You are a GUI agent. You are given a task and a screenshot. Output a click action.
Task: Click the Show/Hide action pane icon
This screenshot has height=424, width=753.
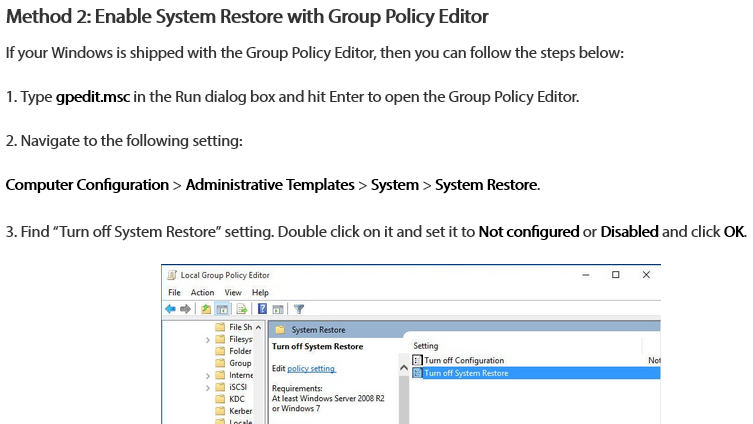pyautogui.click(x=278, y=309)
